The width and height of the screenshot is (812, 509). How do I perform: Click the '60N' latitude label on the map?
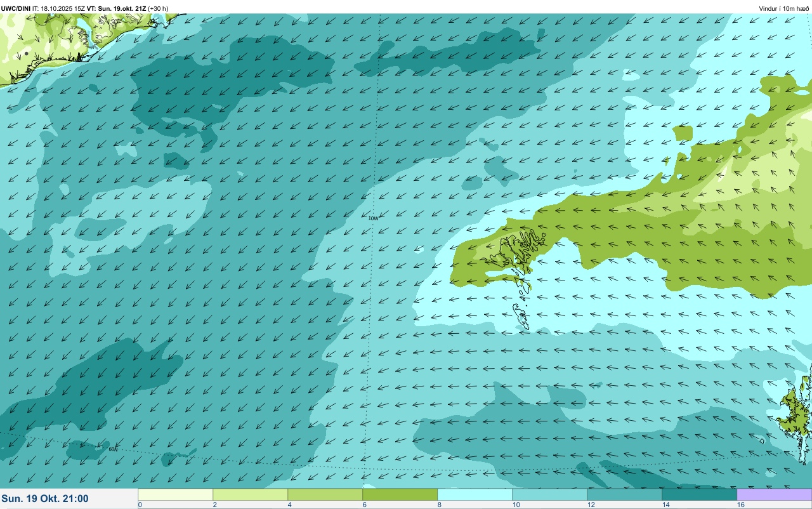pyautogui.click(x=113, y=449)
